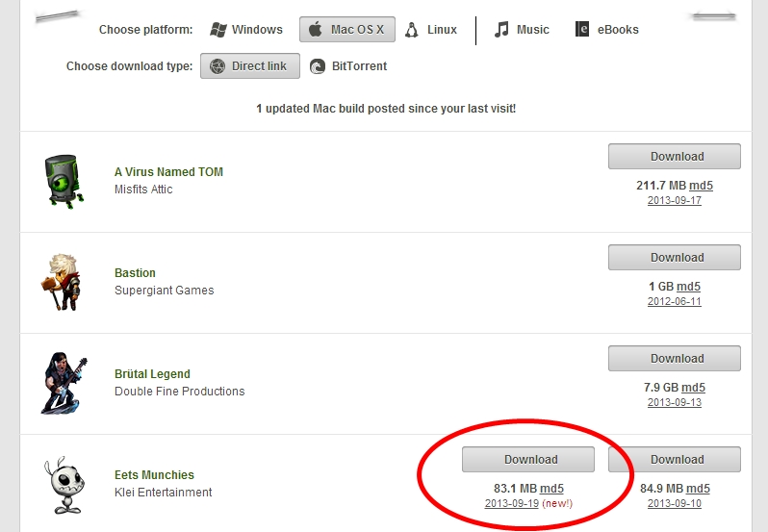Open the Eets Munchies character thumbnail

point(64,485)
